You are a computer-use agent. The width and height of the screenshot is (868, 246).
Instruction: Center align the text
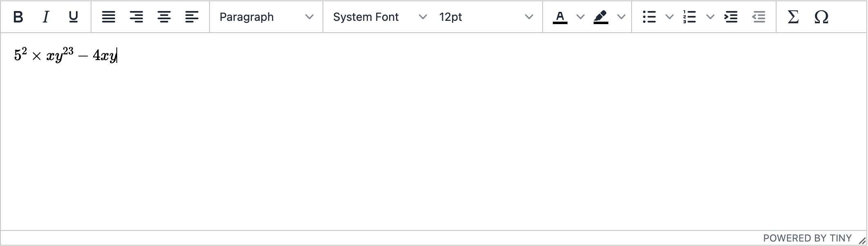[164, 17]
